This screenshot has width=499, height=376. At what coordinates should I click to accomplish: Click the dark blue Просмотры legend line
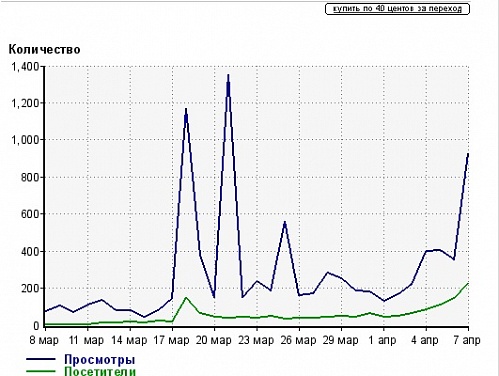(41, 359)
